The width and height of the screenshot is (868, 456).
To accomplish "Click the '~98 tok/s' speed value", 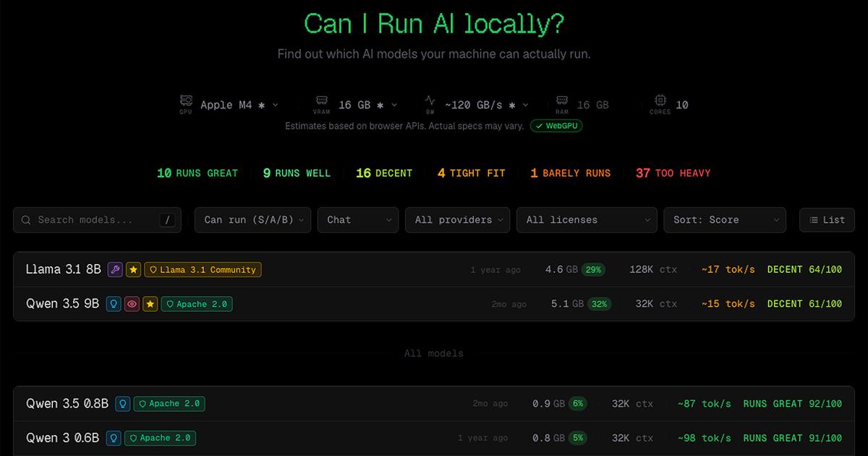I will point(704,438).
